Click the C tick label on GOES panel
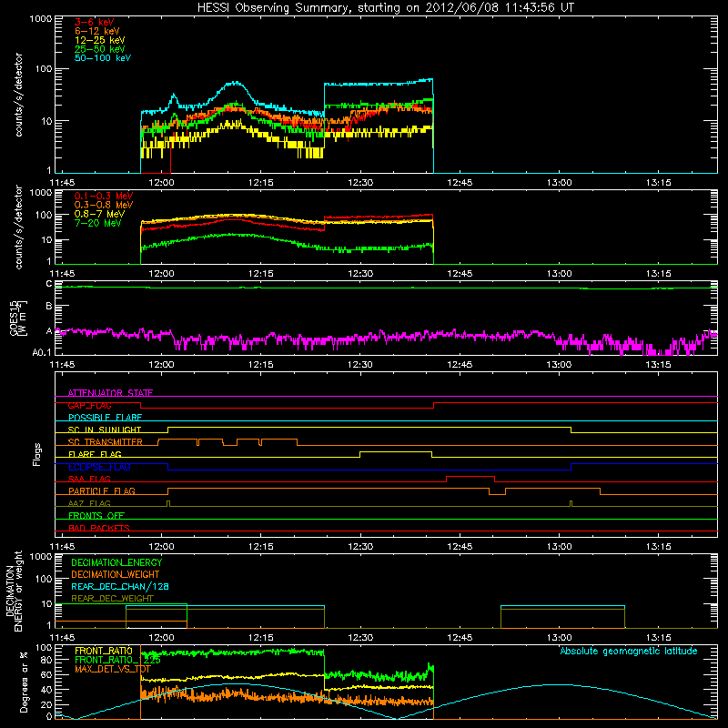The image size is (728, 728). [x=49, y=284]
